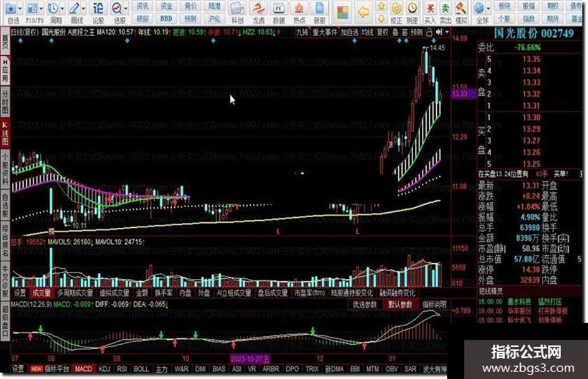This screenshot has height=379, width=588.
Task: Open 指标说明 indicator description
Action: click(434, 305)
